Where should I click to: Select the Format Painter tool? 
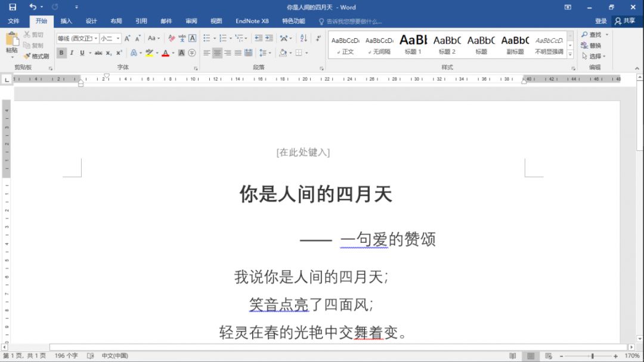click(x=36, y=57)
